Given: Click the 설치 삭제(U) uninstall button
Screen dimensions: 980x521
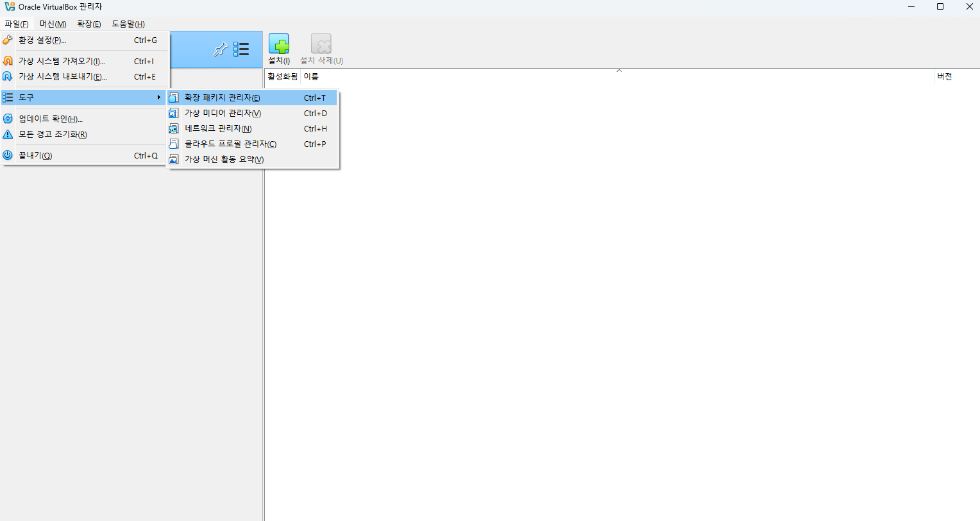Looking at the screenshot, I should point(321,49).
